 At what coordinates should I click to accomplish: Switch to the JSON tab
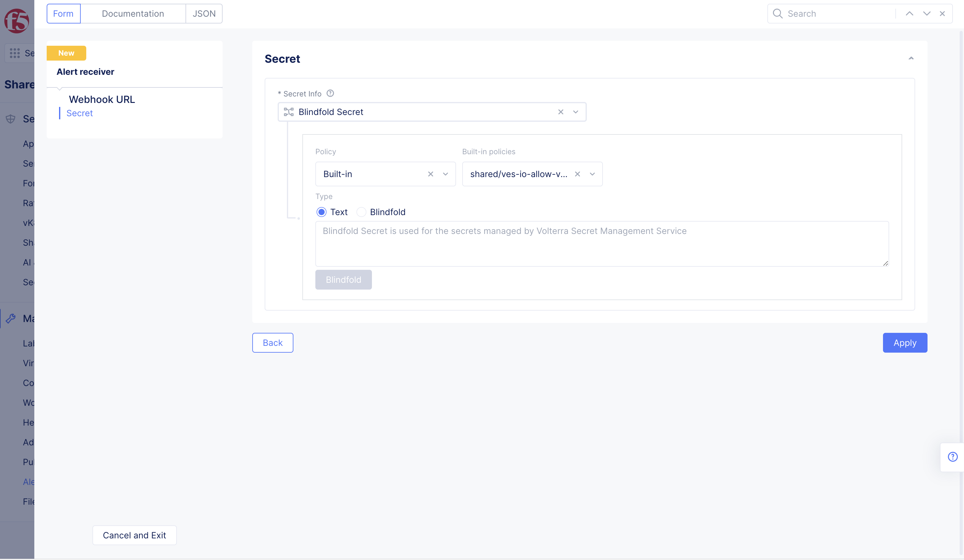[x=204, y=13]
